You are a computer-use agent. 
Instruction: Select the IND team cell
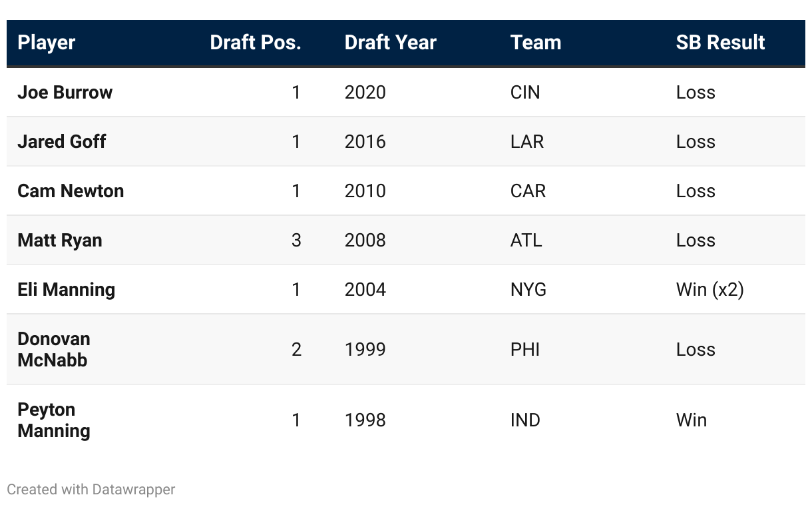pos(525,420)
